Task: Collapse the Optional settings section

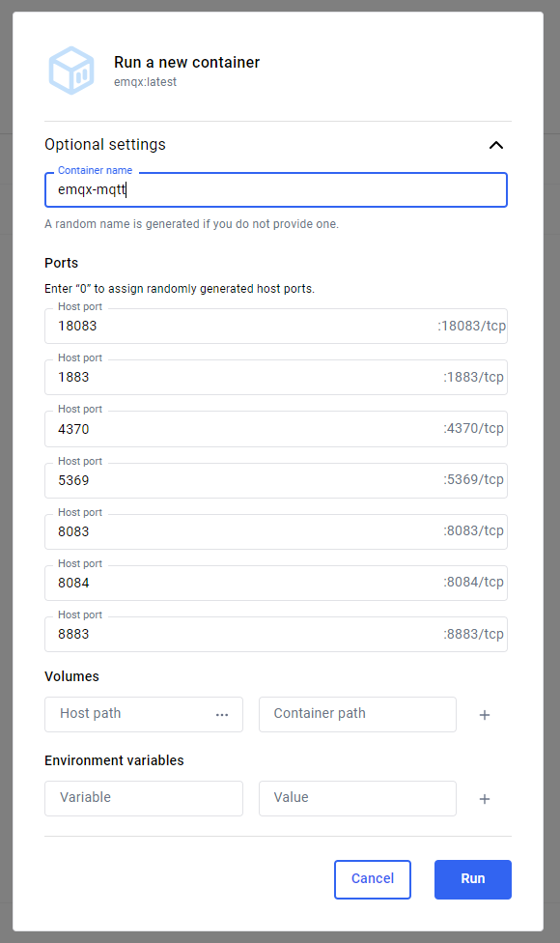Action: [x=495, y=145]
